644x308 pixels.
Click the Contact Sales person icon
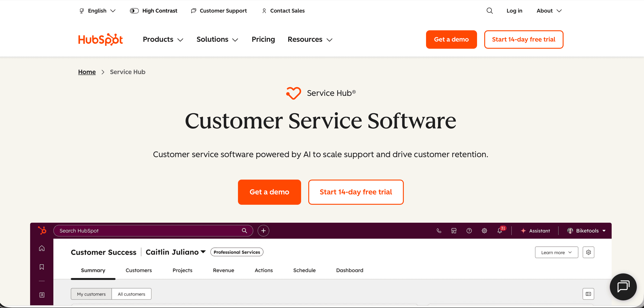click(264, 11)
